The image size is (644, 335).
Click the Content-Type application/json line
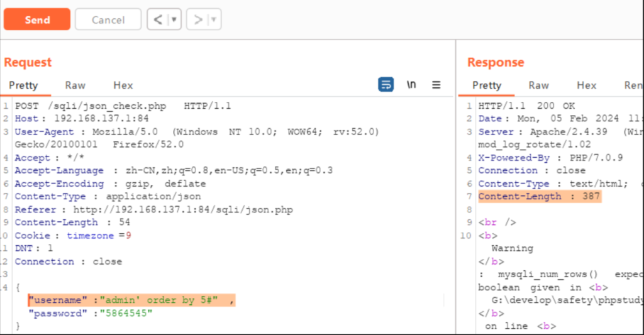108,196
